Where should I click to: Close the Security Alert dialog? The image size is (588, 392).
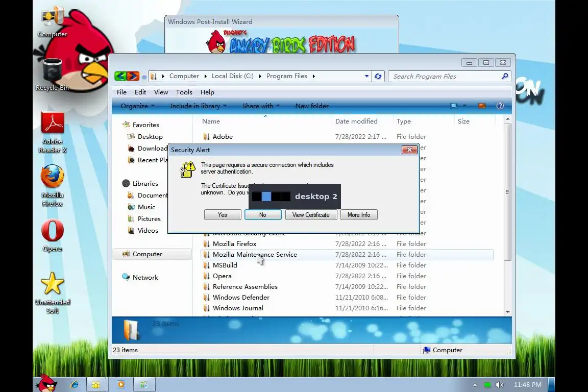pos(409,150)
